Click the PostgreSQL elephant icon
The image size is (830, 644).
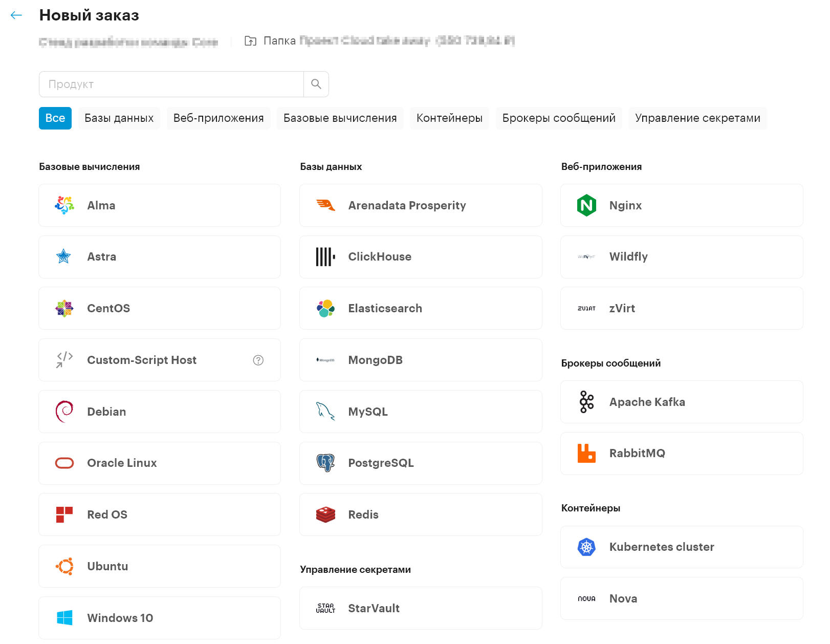[325, 463]
